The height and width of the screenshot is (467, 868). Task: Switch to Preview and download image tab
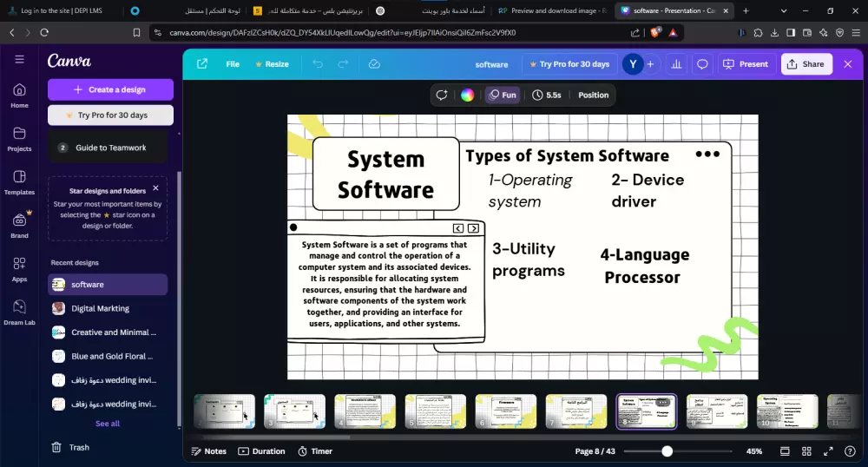coord(554,10)
